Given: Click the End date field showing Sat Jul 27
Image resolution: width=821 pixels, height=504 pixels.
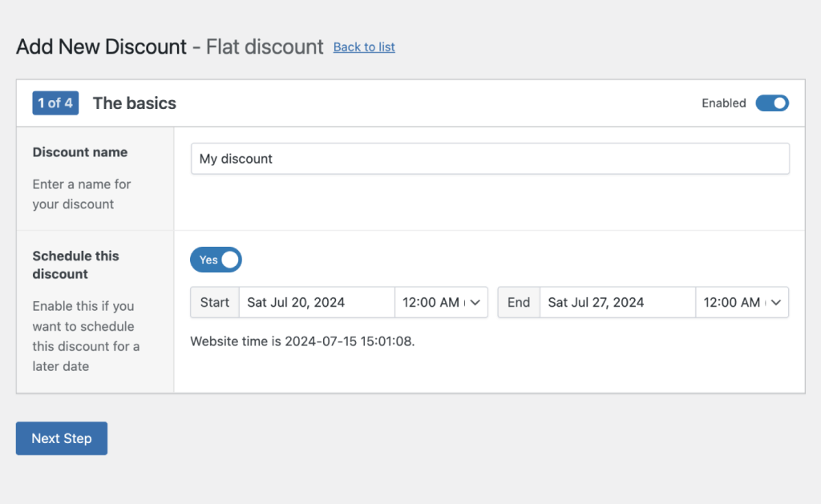Looking at the screenshot, I should tap(617, 302).
